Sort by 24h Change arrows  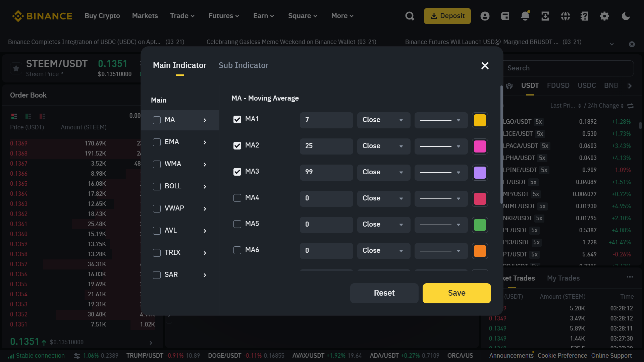click(622, 106)
